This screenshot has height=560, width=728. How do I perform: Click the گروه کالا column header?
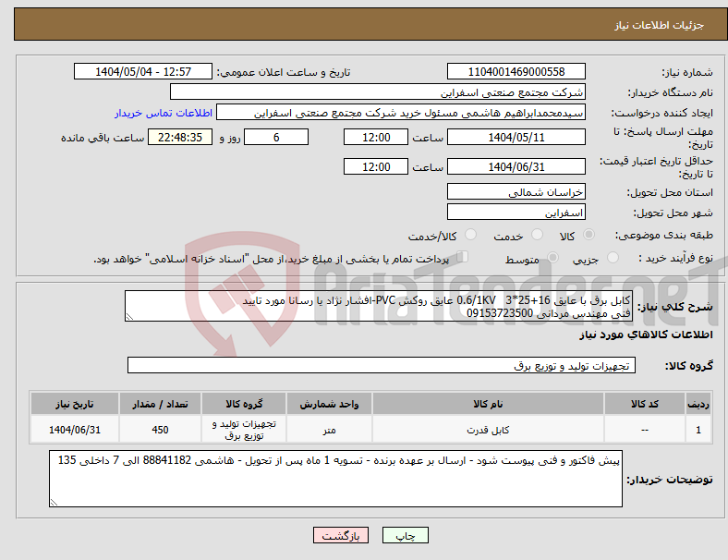click(x=244, y=404)
